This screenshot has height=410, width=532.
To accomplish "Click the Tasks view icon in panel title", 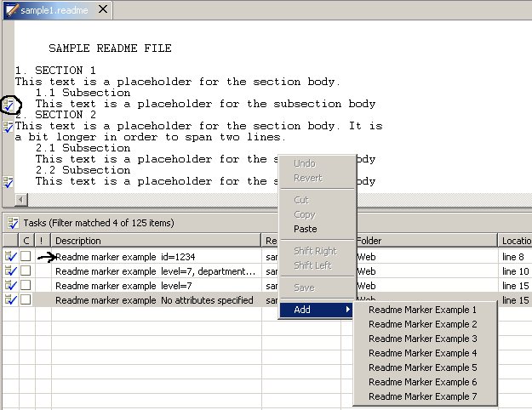I will click(x=13, y=223).
